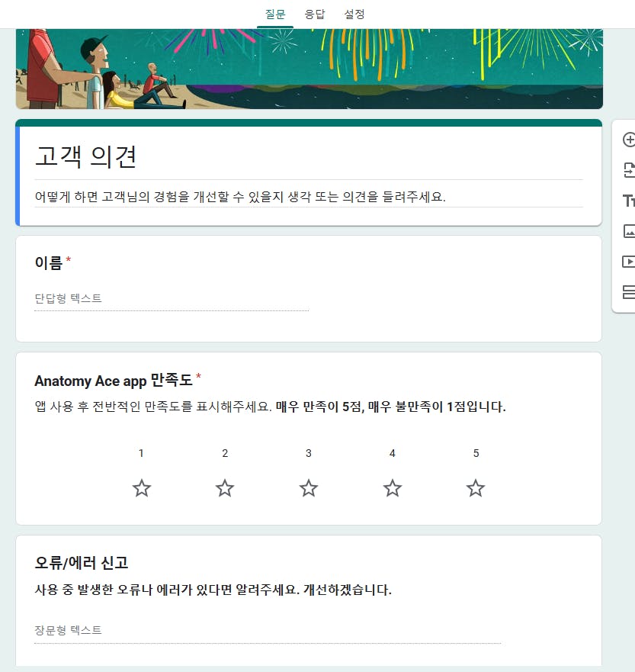This screenshot has width=635, height=672.
Task: Click the add image icon
Action: click(629, 231)
